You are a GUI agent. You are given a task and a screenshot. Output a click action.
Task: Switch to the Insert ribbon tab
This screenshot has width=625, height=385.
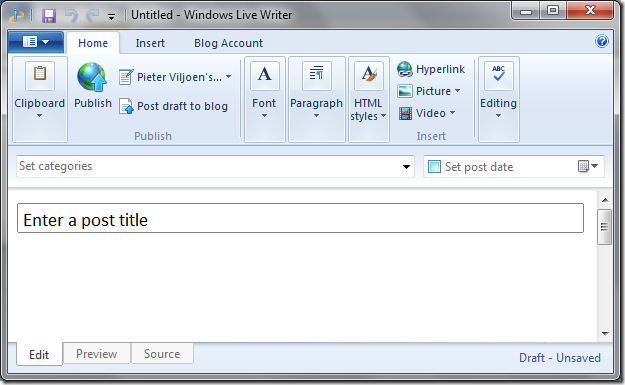coord(150,43)
